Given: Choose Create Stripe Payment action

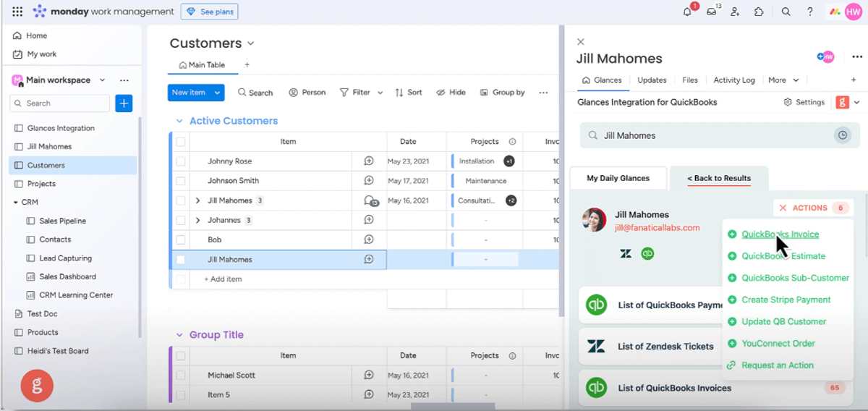Looking at the screenshot, I should [x=786, y=300].
